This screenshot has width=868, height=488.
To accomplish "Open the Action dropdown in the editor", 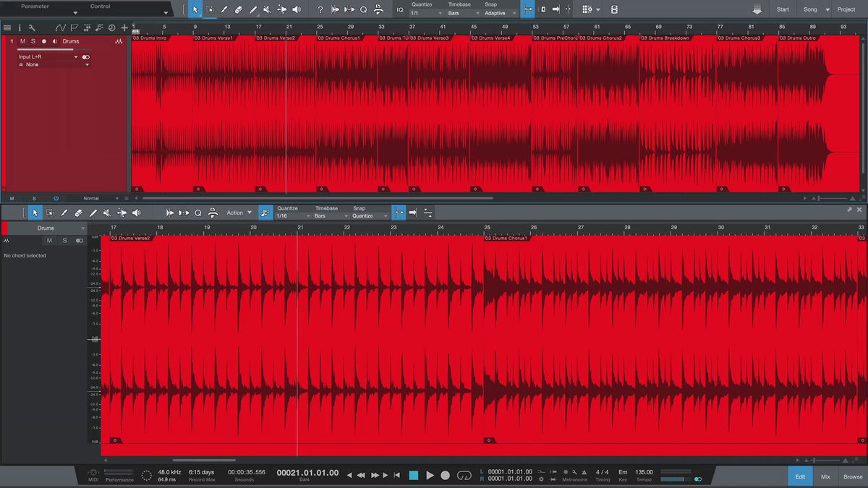I will [x=239, y=213].
